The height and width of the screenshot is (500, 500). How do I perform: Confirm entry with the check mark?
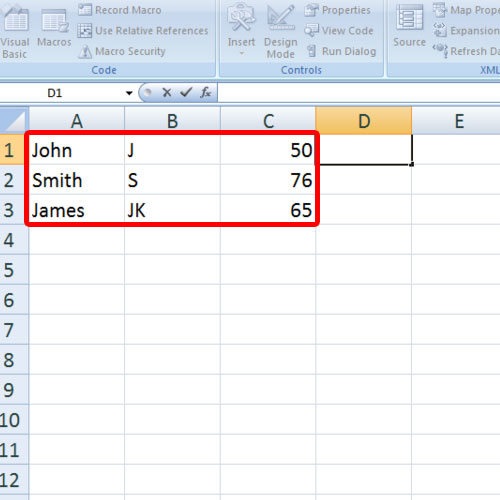coord(186,92)
